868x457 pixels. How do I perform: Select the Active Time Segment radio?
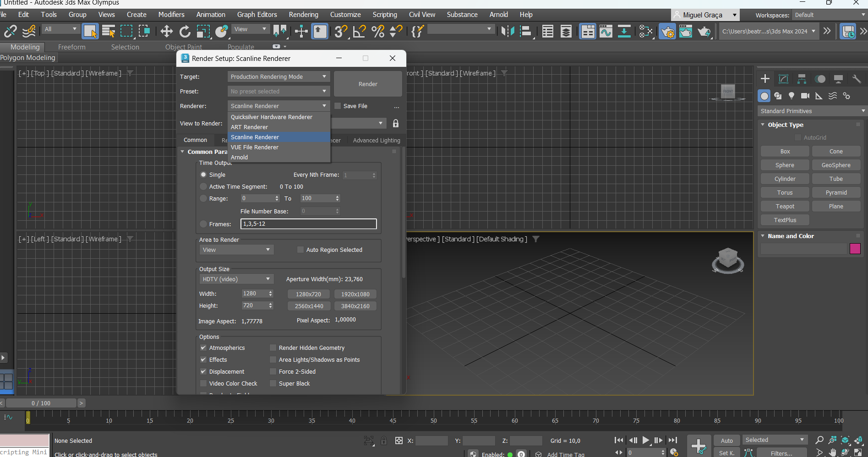(x=203, y=186)
